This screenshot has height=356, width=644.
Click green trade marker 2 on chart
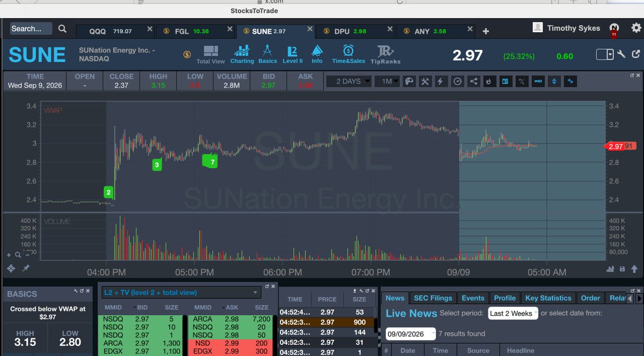(x=108, y=192)
